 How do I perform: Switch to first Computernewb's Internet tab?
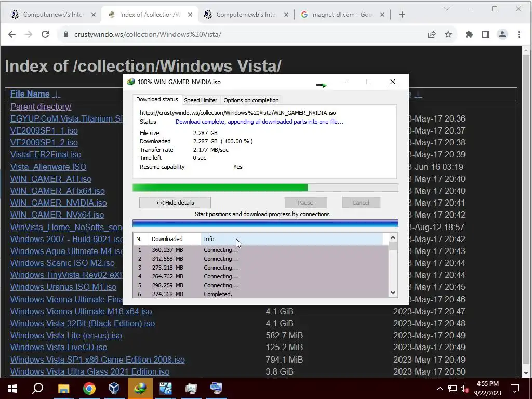coord(52,15)
